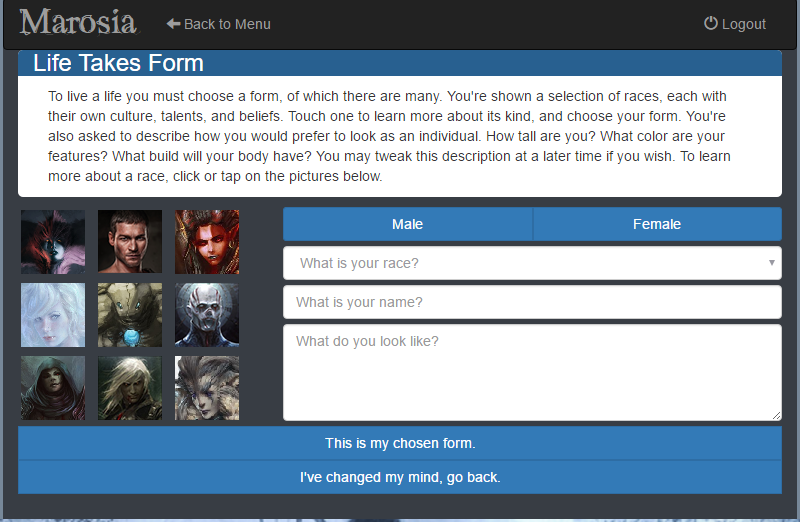This screenshot has width=800, height=522.
Task: Toggle the Male gender option
Action: click(408, 224)
